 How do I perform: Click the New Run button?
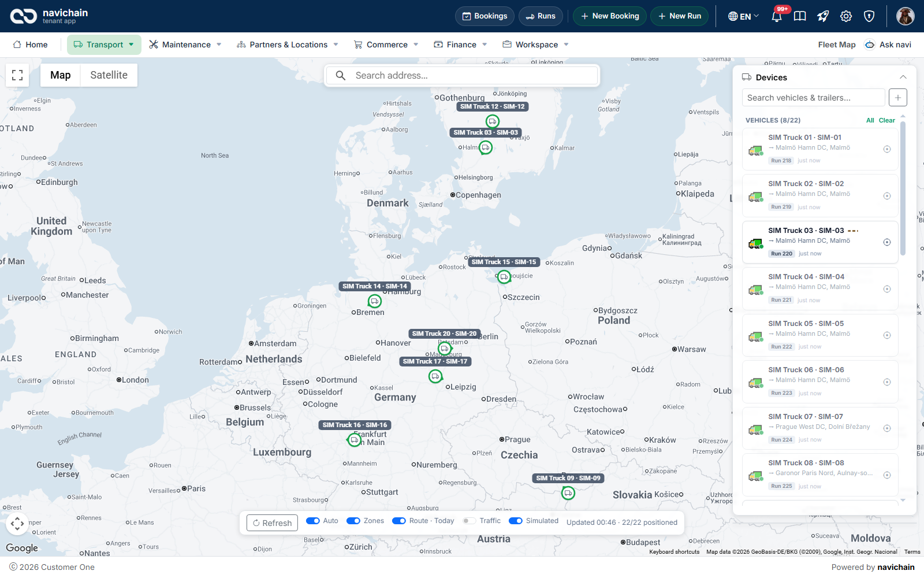[x=679, y=16]
